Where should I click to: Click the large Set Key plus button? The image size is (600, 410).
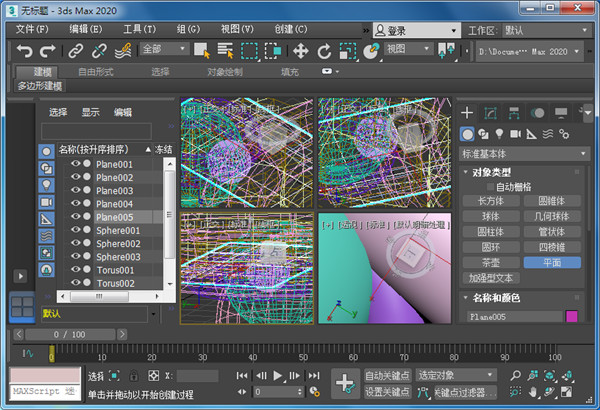click(x=344, y=382)
